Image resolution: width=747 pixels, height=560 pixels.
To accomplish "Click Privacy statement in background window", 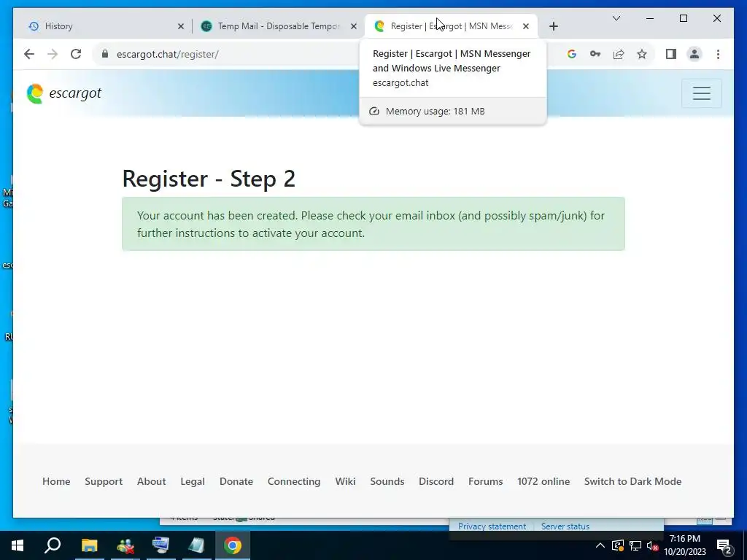I will click(x=492, y=526).
